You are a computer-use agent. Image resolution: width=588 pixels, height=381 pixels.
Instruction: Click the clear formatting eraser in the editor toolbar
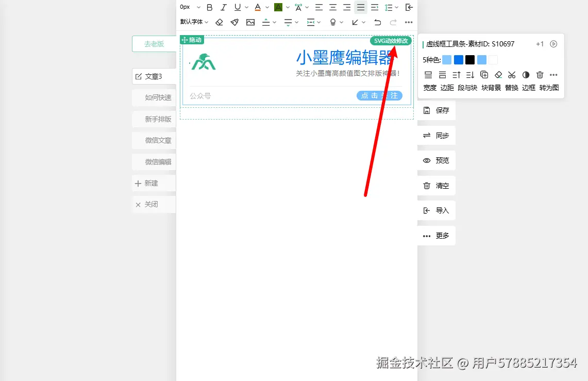[x=220, y=22]
